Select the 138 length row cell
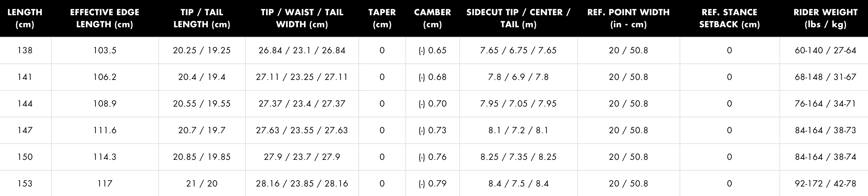This screenshot has width=868, height=196. (25, 50)
